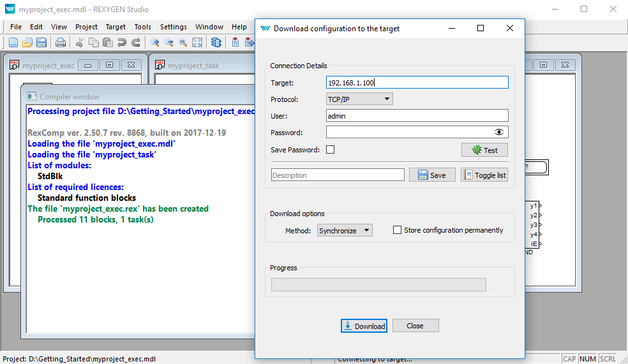Open the View menu
The width and height of the screenshot is (628, 364).
(59, 27)
